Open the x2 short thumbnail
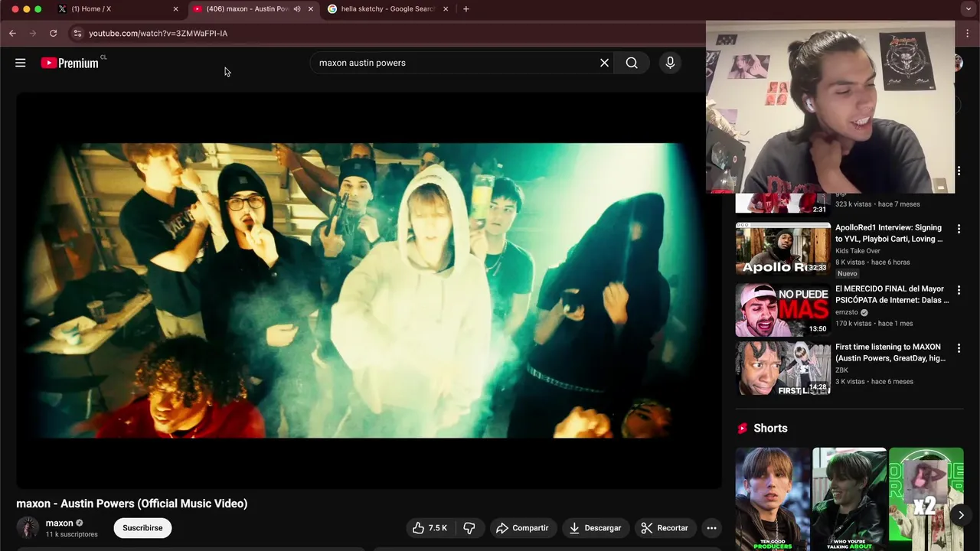Image resolution: width=980 pixels, height=551 pixels. tap(926, 499)
